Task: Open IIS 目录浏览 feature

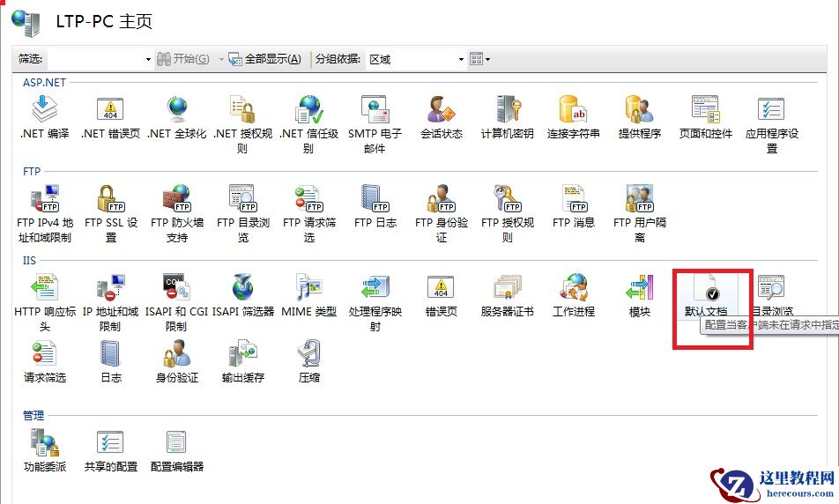Action: [x=772, y=295]
